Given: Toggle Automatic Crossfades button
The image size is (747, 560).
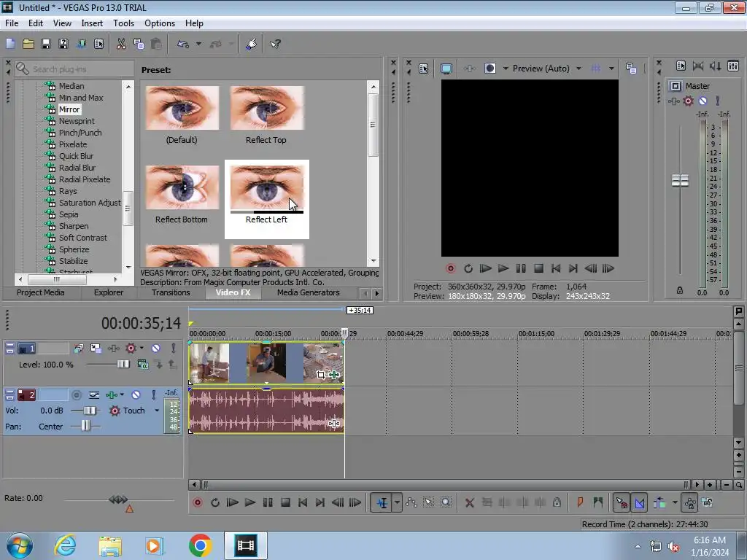Looking at the screenshot, I should point(640,502).
